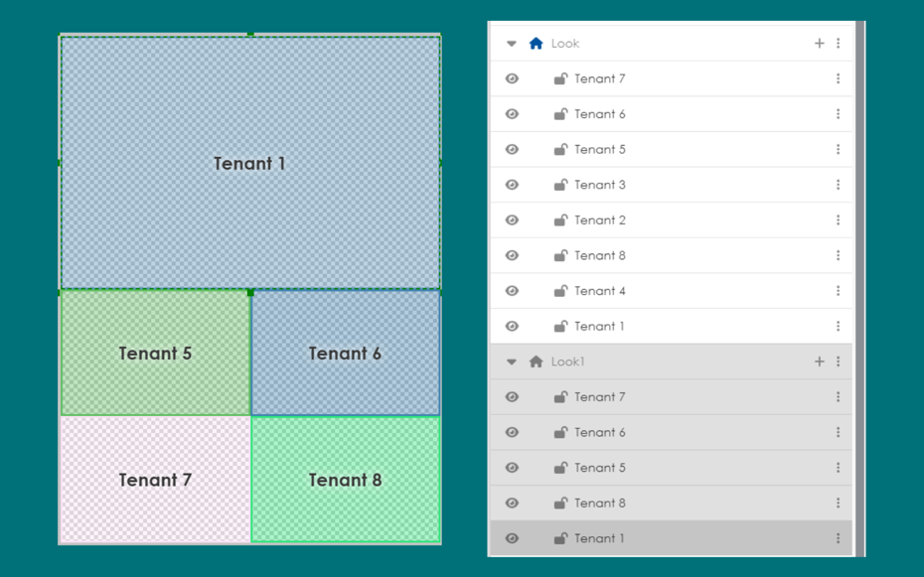924x577 pixels.
Task: Select the Tenant 3 layer name in list
Action: coord(600,185)
